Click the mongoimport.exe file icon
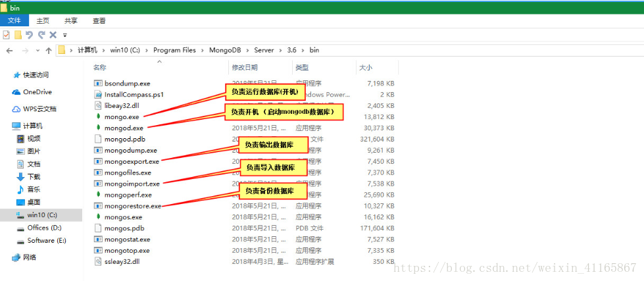Screen dimensions: 644x281 (98, 184)
